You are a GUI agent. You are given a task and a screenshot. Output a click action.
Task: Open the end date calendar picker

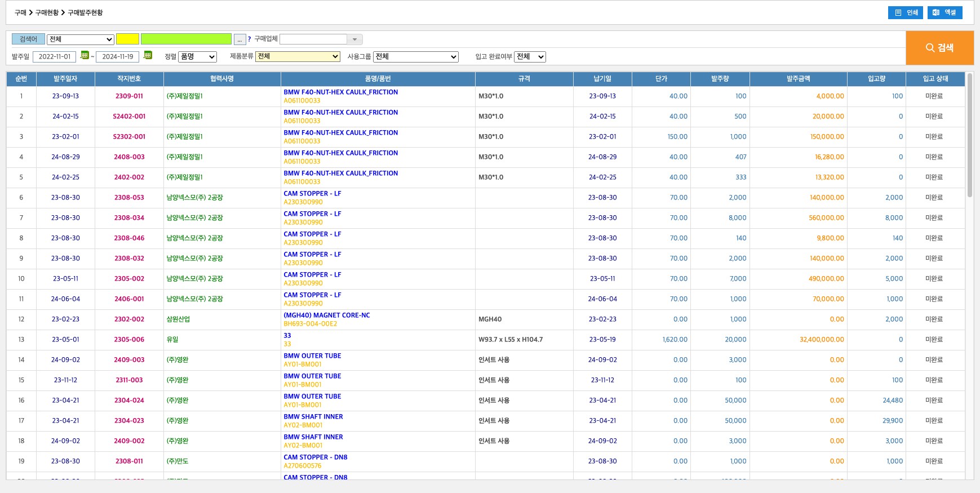point(148,55)
